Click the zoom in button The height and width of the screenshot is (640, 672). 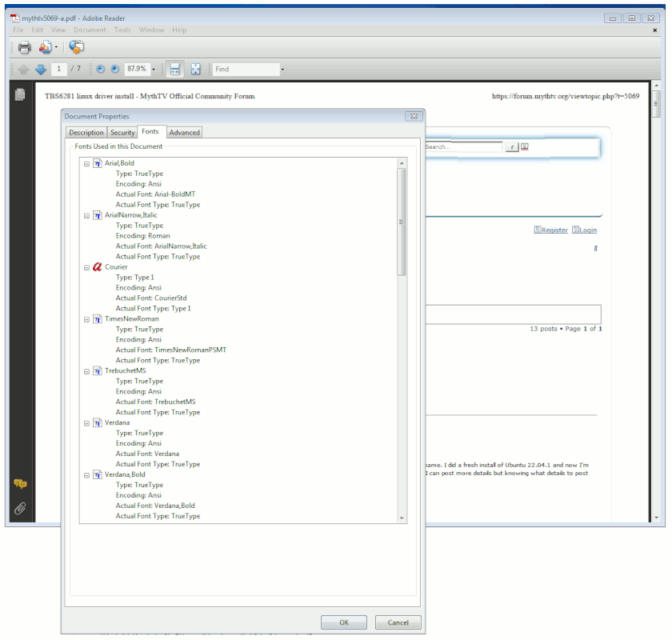pyautogui.click(x=115, y=69)
